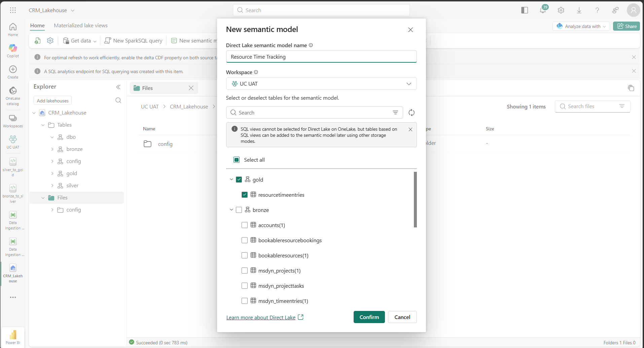Click the refresh lakehouse toolbar icon
The image size is (644, 348).
[38, 40]
